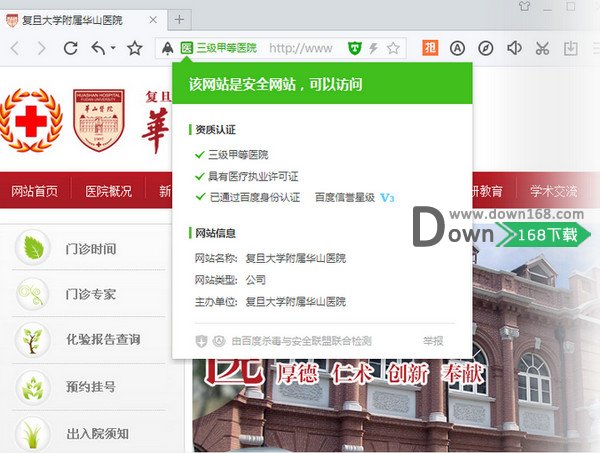Open the undo arrow's dropdown caret

click(113, 48)
